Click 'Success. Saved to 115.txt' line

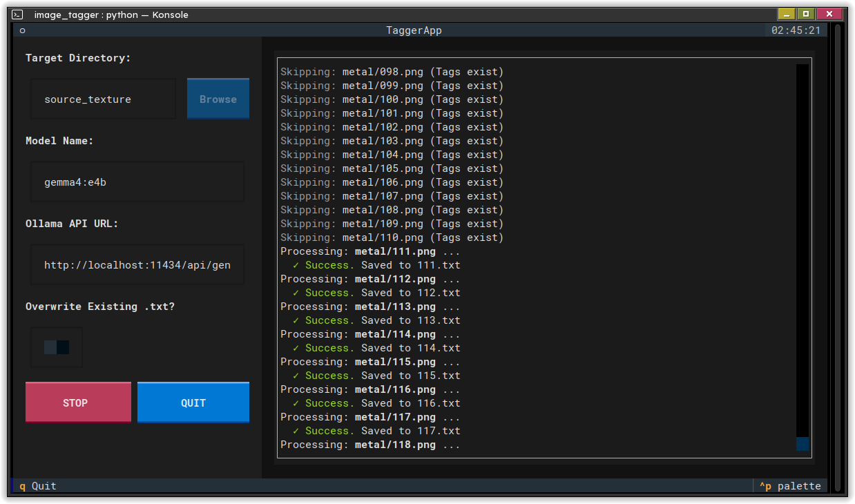(x=376, y=376)
